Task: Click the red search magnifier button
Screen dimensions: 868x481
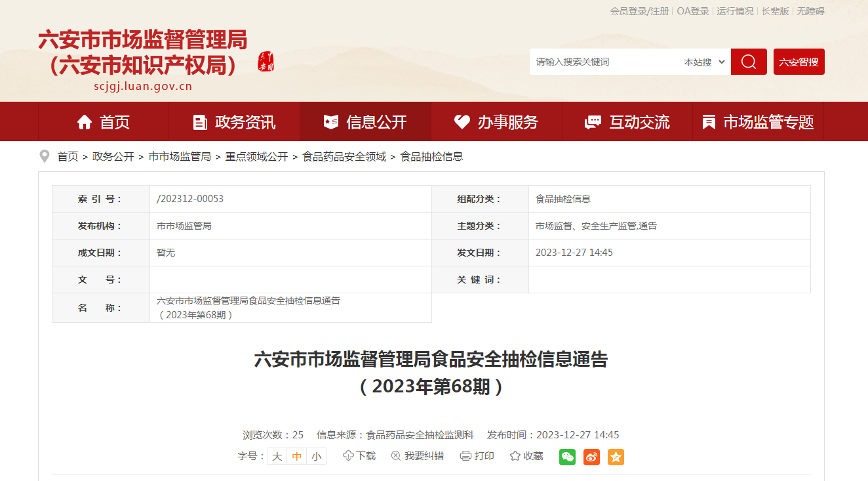Action: [749, 62]
